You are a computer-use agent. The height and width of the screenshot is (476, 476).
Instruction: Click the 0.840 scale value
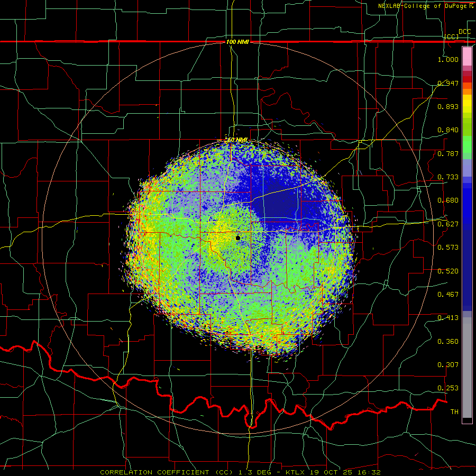tap(448, 130)
